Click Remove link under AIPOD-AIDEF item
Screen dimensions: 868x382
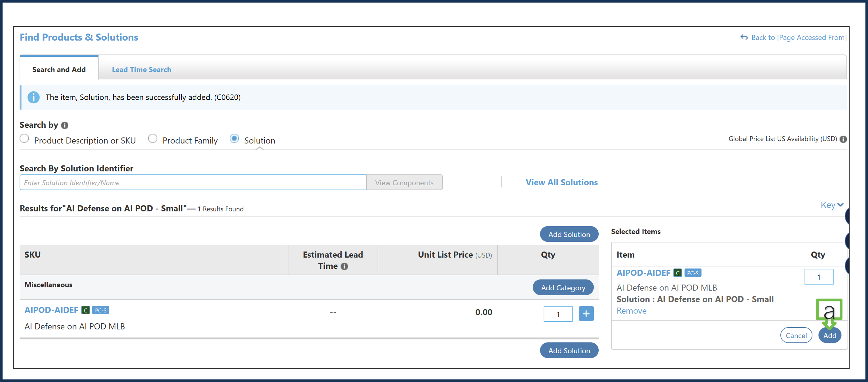[631, 311]
